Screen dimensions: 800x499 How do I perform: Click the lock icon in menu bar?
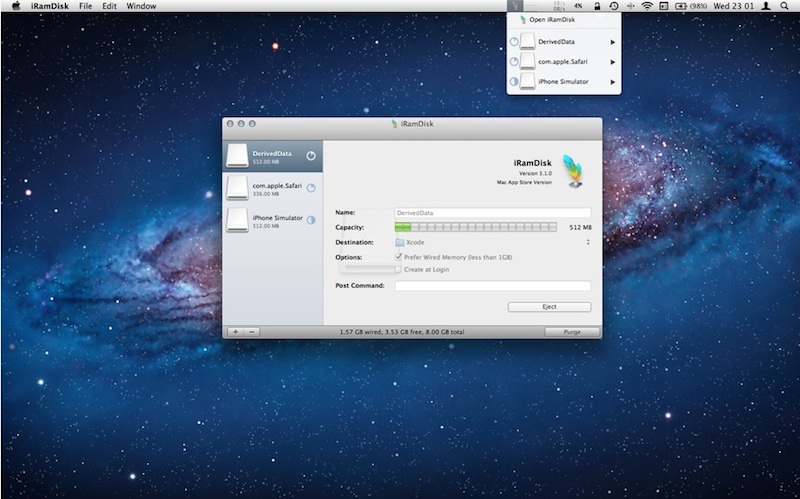(597, 6)
